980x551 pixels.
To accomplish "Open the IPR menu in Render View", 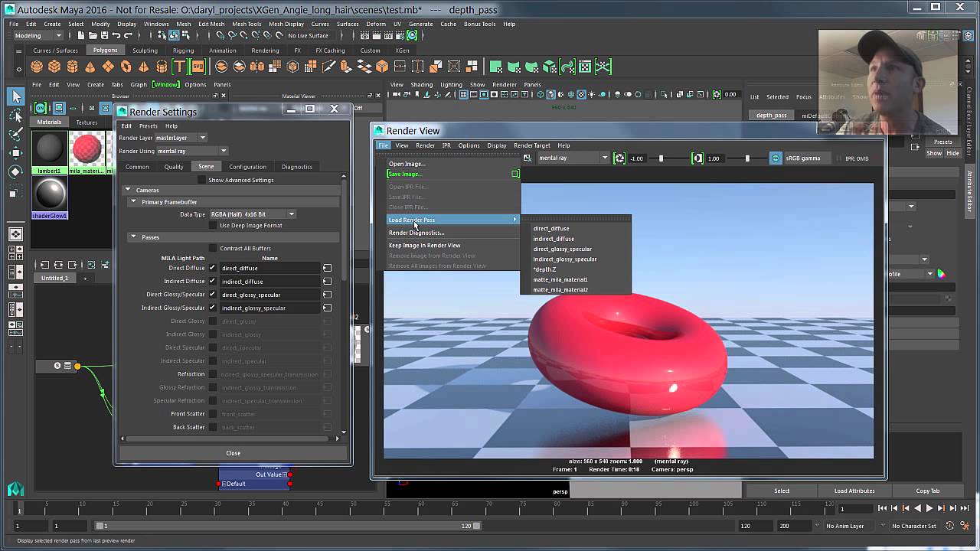I will pyautogui.click(x=446, y=145).
